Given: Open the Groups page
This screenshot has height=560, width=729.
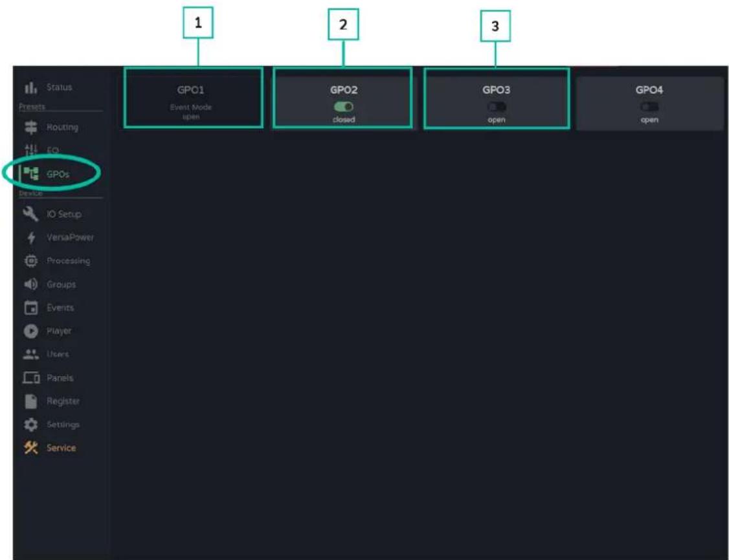Looking at the screenshot, I should 61,284.
